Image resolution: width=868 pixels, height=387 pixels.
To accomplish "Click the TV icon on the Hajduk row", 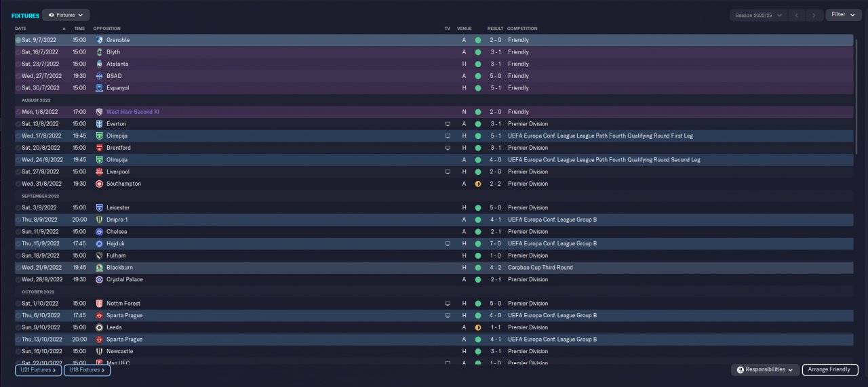I will (447, 243).
